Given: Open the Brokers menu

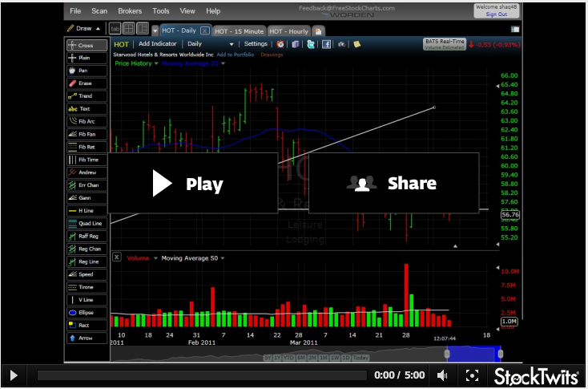Looking at the screenshot, I should click(130, 11).
